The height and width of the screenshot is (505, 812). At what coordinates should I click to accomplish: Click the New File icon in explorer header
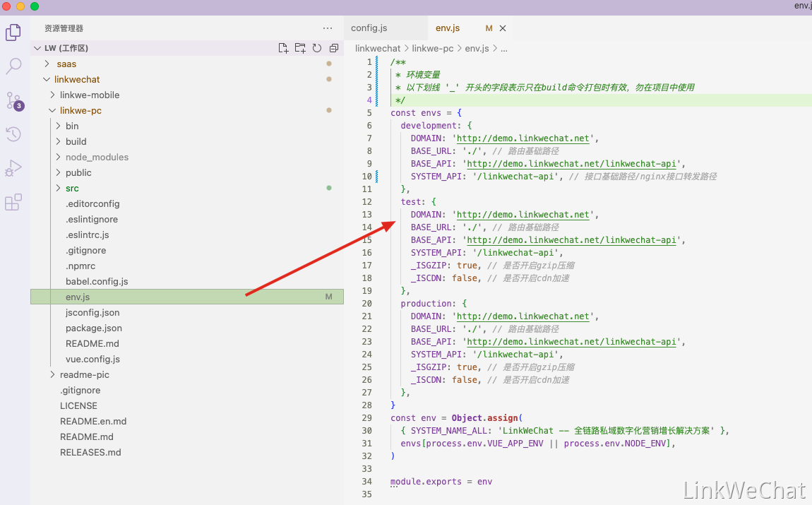click(x=283, y=48)
